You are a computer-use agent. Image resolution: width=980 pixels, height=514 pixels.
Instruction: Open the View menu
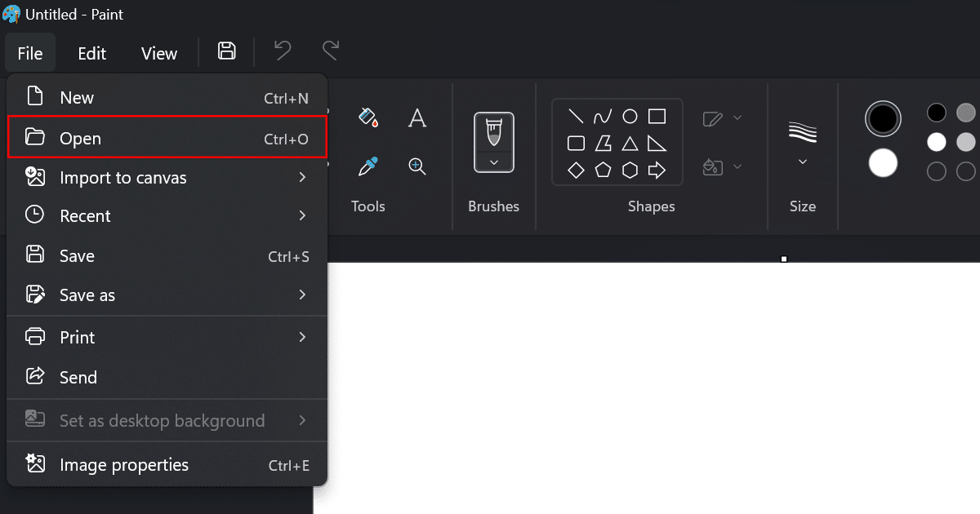(158, 52)
